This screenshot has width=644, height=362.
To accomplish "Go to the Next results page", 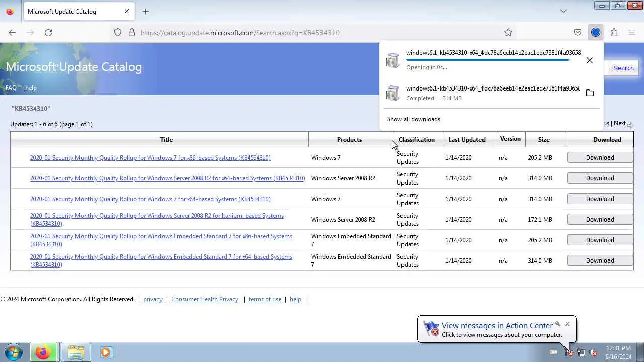I will click(x=620, y=123).
